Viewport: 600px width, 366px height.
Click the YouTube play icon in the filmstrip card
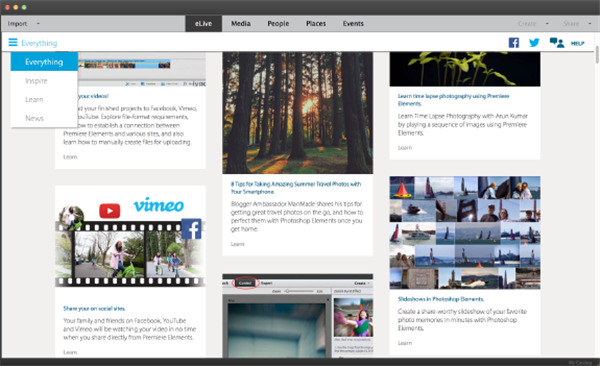point(110,211)
